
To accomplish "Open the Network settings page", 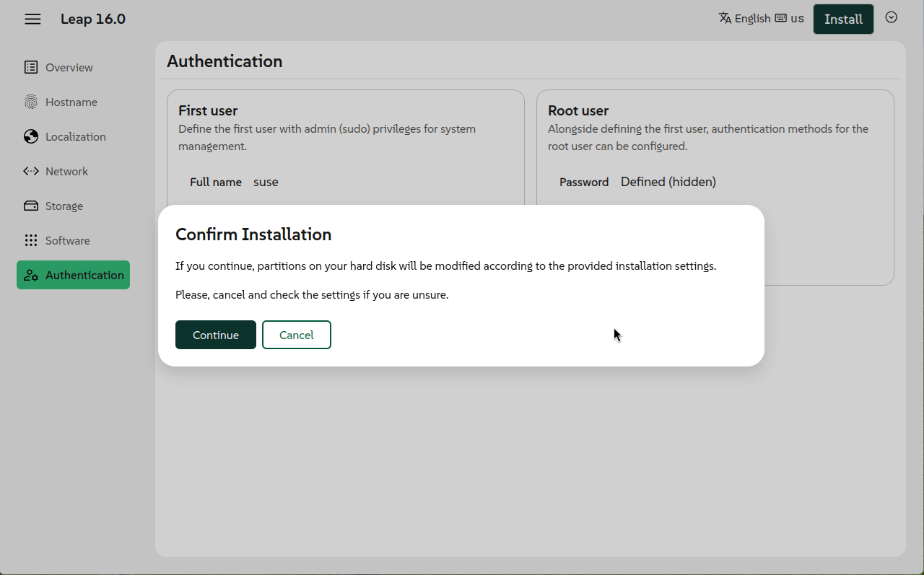I will point(66,171).
